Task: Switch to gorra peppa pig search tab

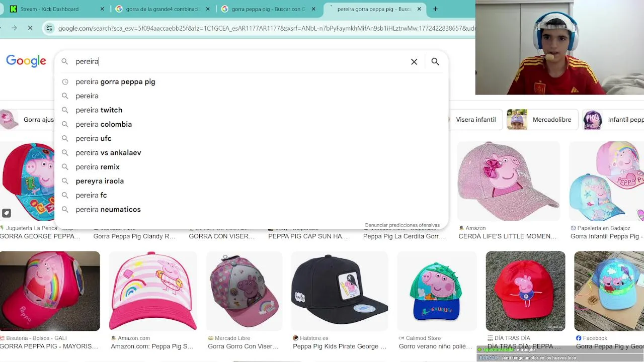Action: [267, 9]
